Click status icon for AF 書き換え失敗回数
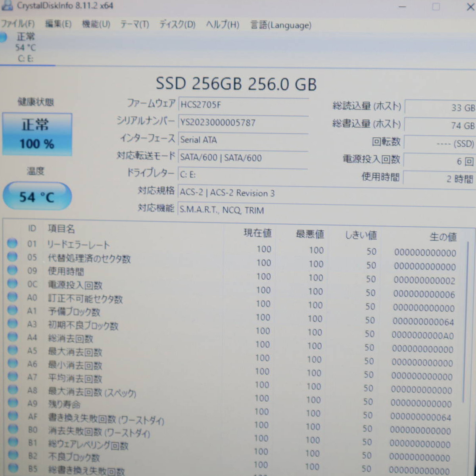The image size is (476, 476). (x=13, y=416)
